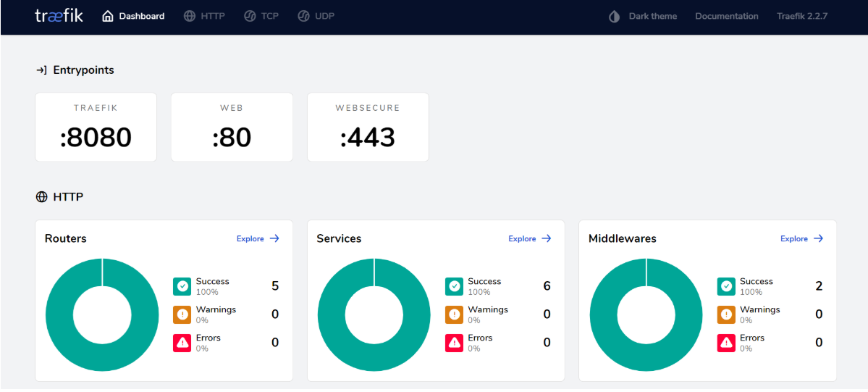Click the traefik logo
Screen dimensions: 868x392
(x=59, y=15)
